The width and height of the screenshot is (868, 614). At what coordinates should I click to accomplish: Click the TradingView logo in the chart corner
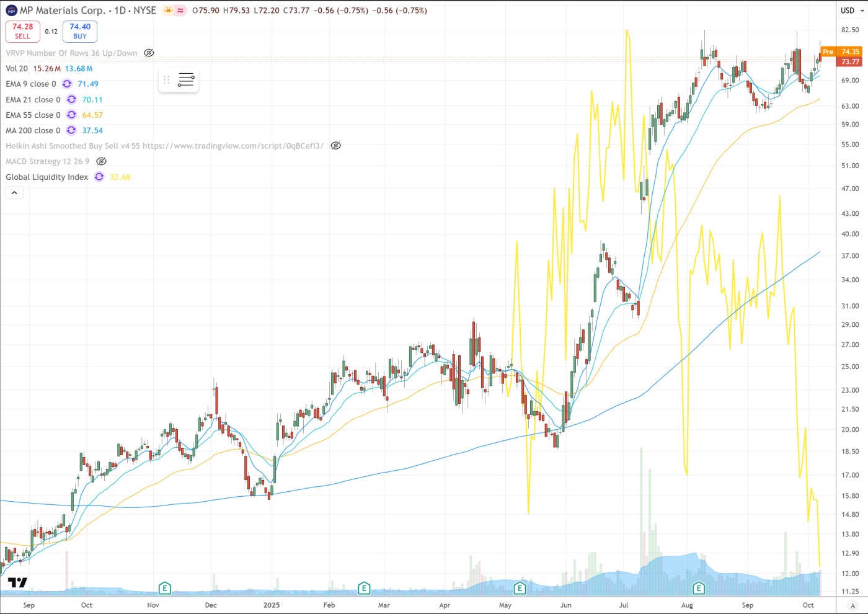[18, 582]
